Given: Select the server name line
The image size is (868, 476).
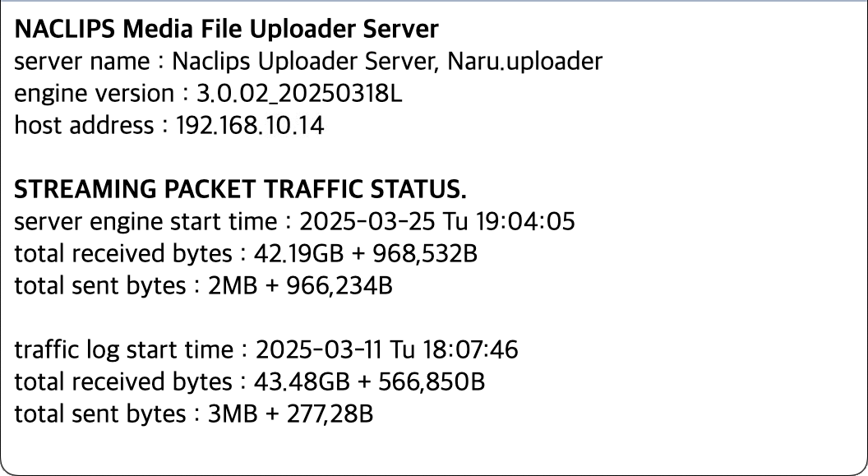Looking at the screenshot, I should click(307, 61).
